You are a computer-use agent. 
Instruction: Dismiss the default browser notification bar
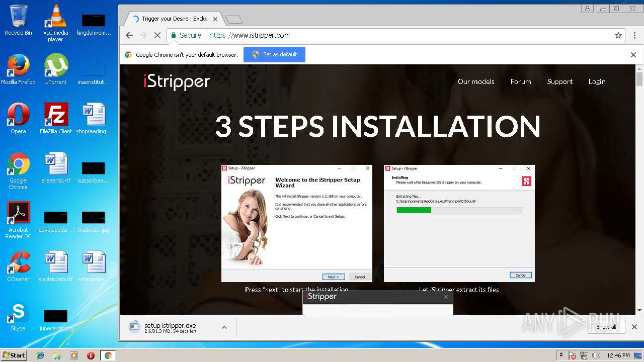pyautogui.click(x=633, y=55)
